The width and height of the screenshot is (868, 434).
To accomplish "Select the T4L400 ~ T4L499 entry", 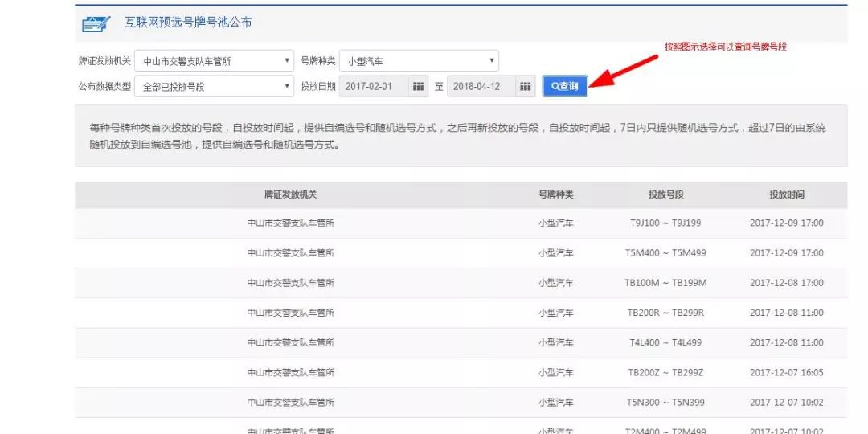I will pos(665,342).
